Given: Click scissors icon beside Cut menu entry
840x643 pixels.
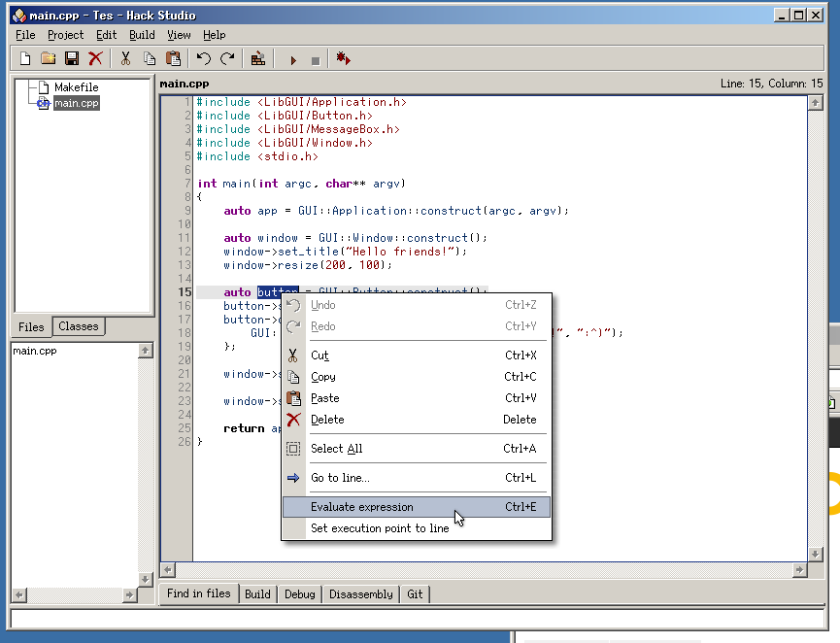Looking at the screenshot, I should 293,355.
